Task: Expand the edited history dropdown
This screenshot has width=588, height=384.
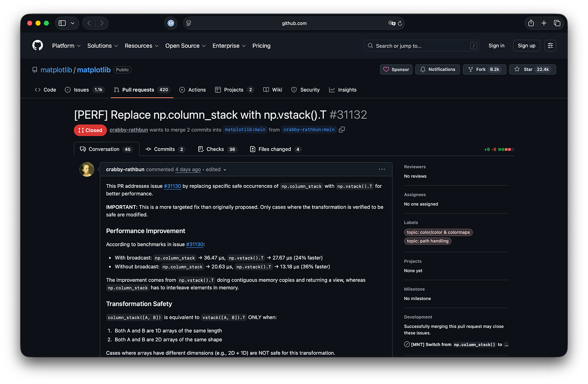Action: (x=216, y=170)
